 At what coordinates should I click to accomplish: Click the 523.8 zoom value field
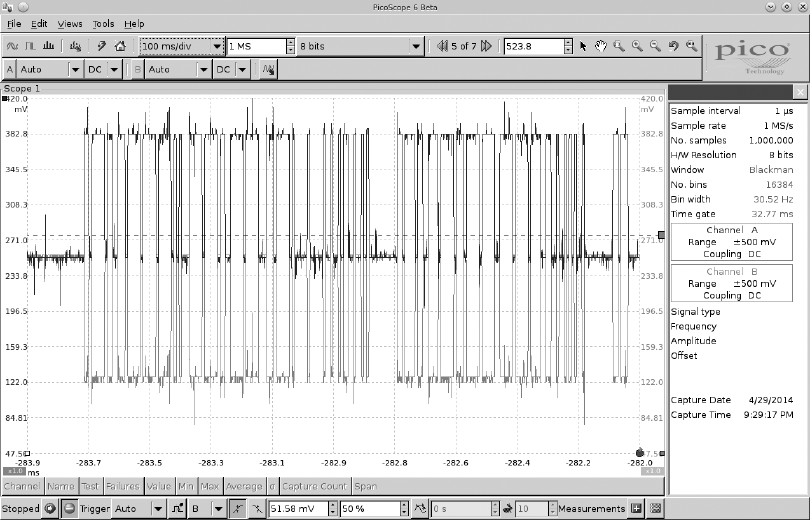534,46
